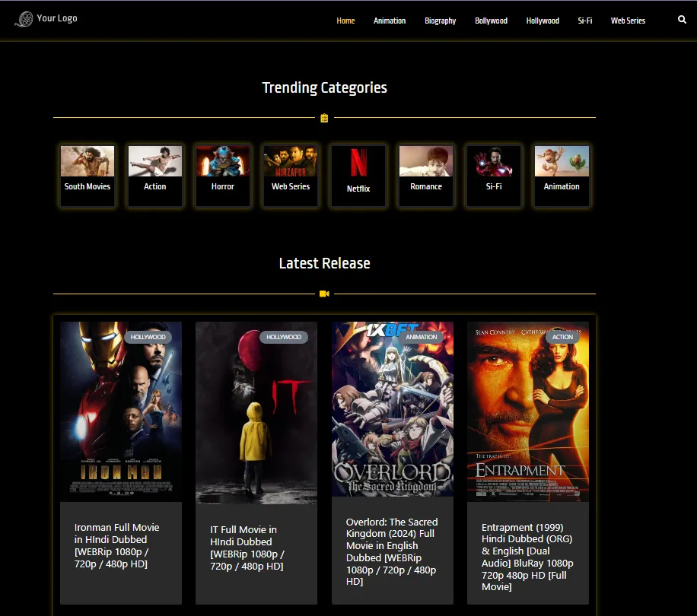
Task: Click the Your Logo text
Action: pyautogui.click(x=57, y=18)
